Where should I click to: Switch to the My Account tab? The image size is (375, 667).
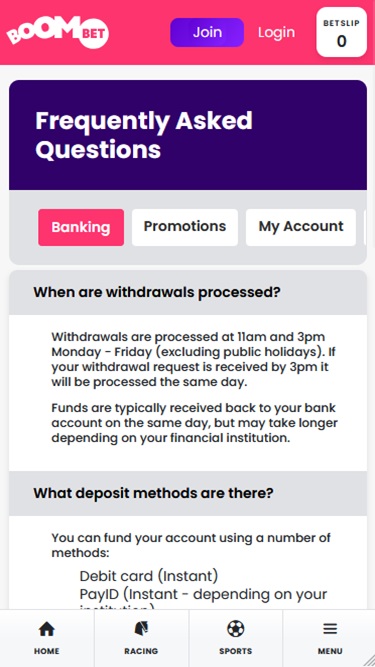(301, 227)
